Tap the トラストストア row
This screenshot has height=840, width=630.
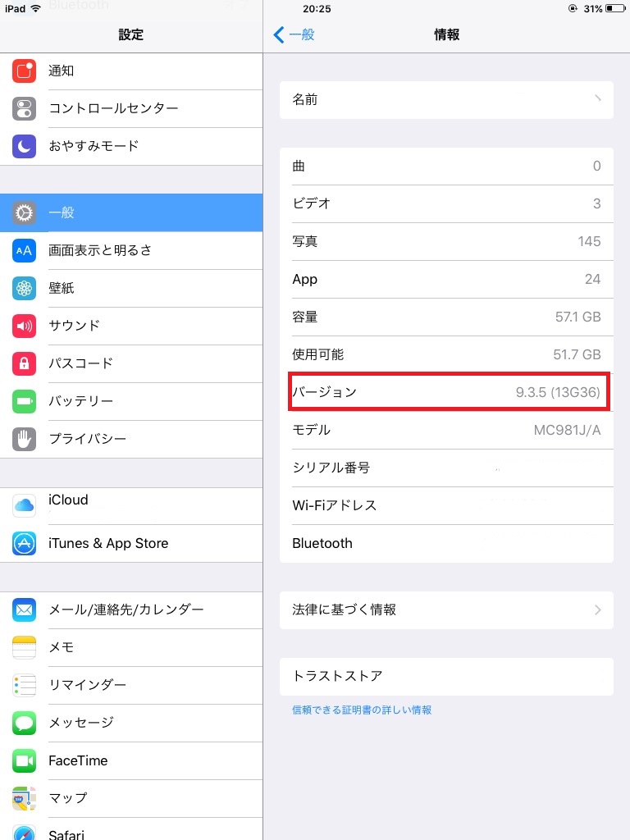pyautogui.click(x=446, y=676)
